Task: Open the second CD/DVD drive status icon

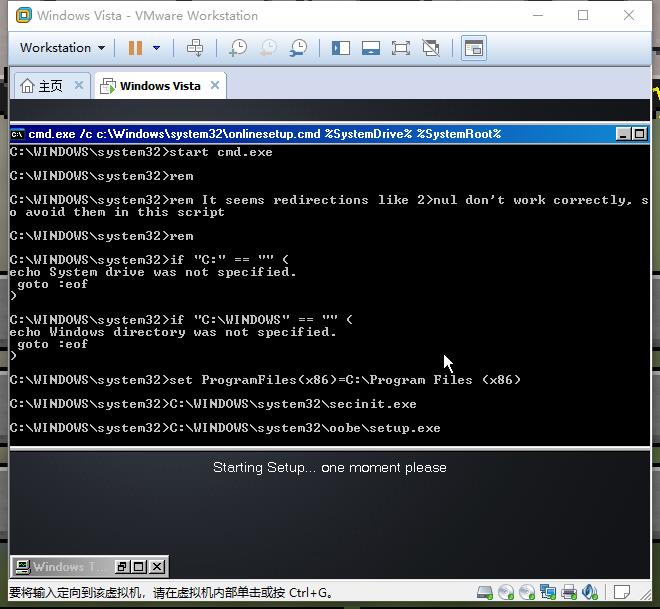Action: pyautogui.click(x=527, y=593)
